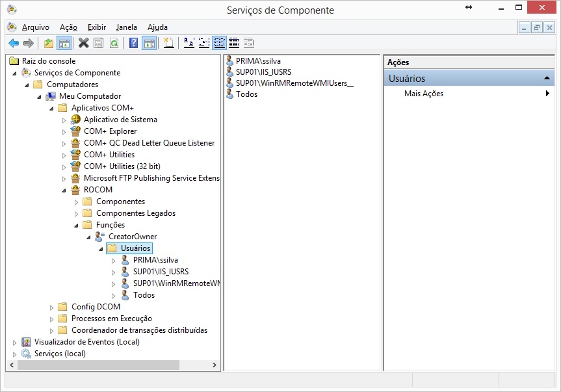Open the Exibir menu

(x=97, y=27)
